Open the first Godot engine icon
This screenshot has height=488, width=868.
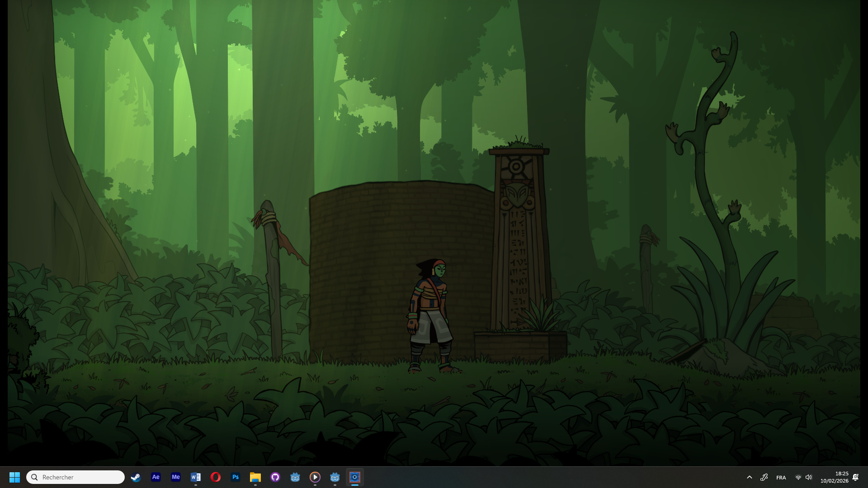tap(295, 477)
